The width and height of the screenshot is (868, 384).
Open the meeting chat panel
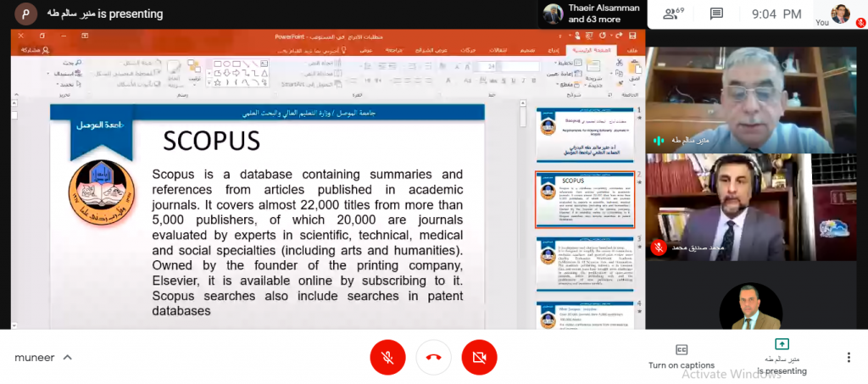[716, 14]
